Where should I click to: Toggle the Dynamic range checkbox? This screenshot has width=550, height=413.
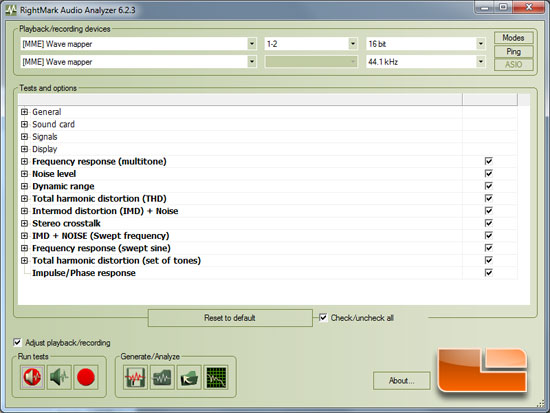[488, 186]
